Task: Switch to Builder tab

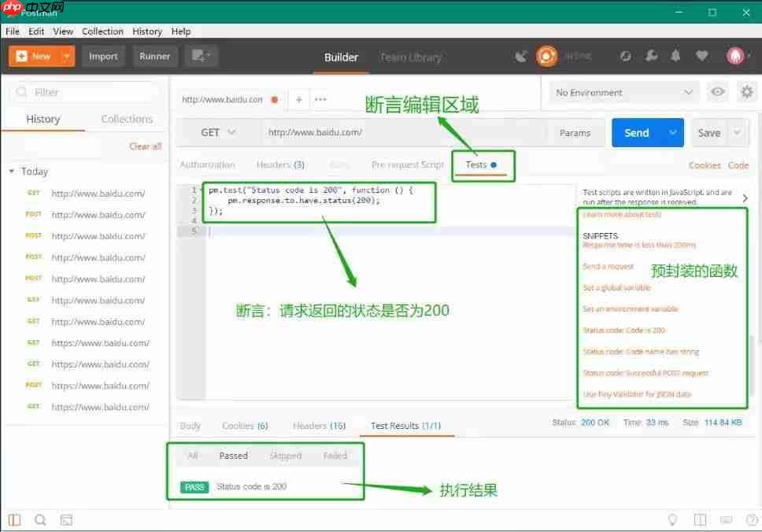Action: pos(341,57)
